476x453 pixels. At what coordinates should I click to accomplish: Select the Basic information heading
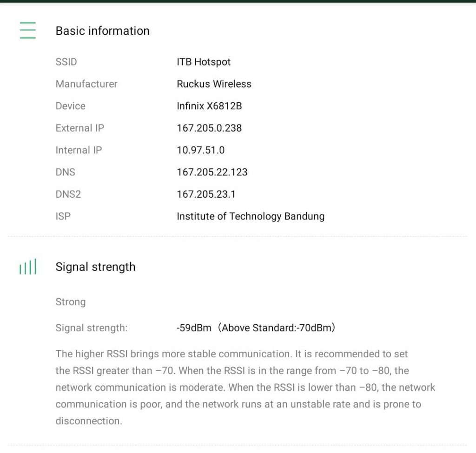pyautogui.click(x=102, y=31)
